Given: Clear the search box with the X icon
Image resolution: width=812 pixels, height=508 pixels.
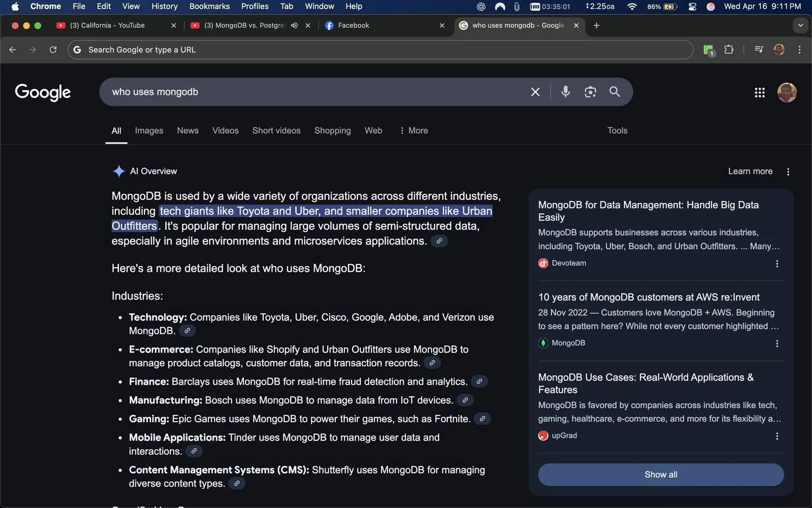Looking at the screenshot, I should coord(535,92).
